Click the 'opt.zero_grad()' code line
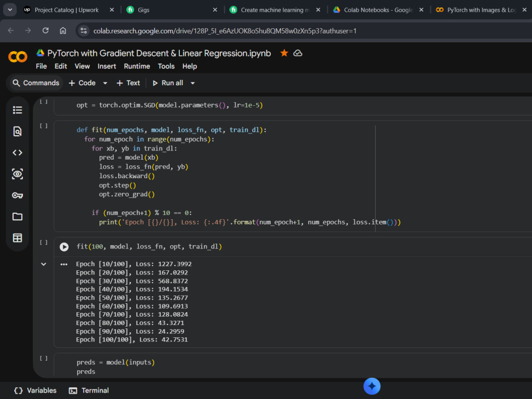532x399 pixels. point(127,194)
